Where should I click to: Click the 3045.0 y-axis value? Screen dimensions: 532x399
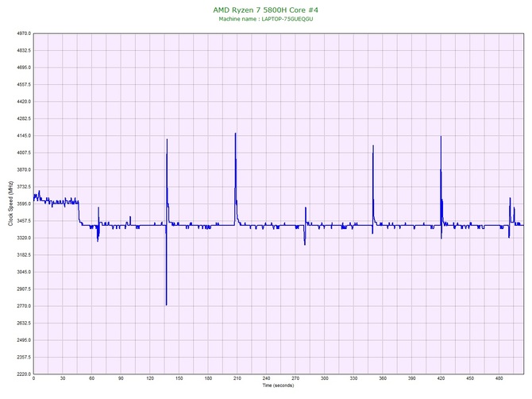click(24, 272)
